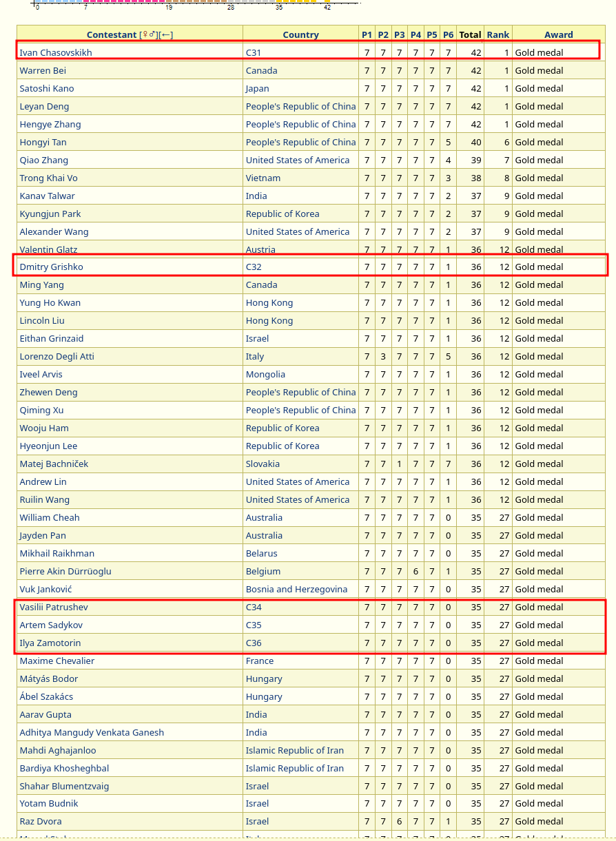Open contestant Ivan Chasovskikh's page
This screenshot has width=616, height=841.
(56, 52)
